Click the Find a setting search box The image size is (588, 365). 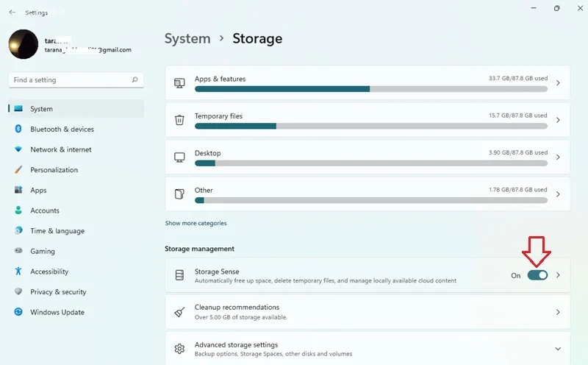tap(76, 80)
